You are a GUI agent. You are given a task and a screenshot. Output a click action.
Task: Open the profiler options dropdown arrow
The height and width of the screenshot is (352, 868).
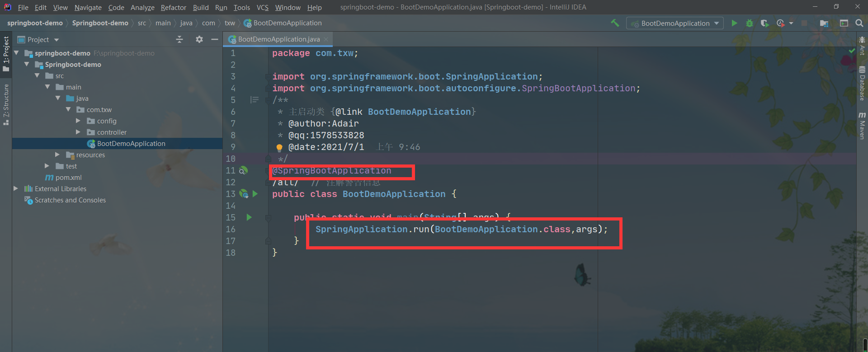coord(791,23)
